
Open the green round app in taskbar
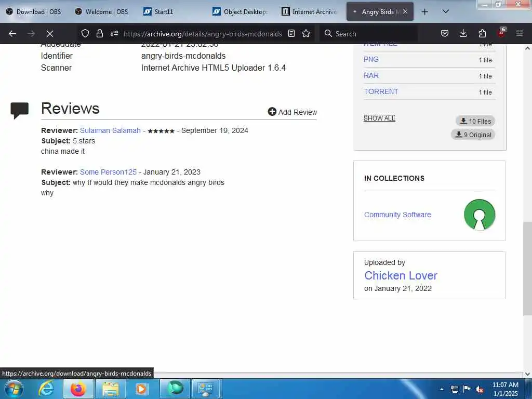pos(175,389)
